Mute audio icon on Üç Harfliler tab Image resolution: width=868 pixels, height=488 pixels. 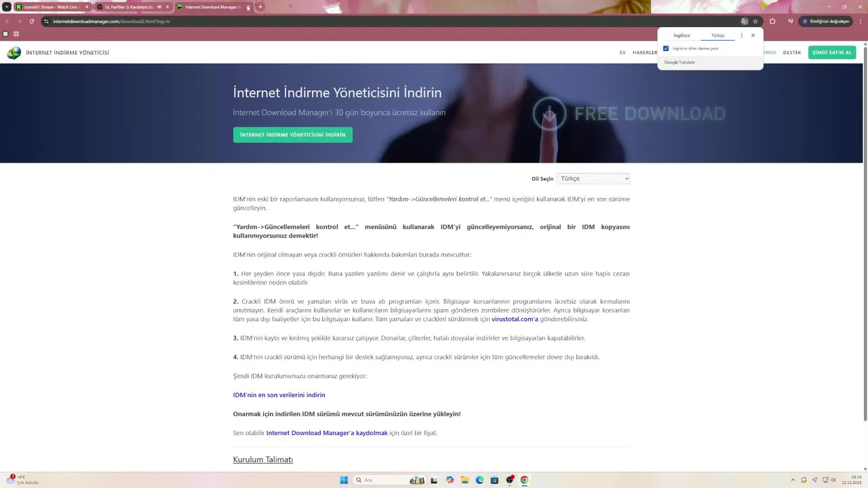coord(159,7)
